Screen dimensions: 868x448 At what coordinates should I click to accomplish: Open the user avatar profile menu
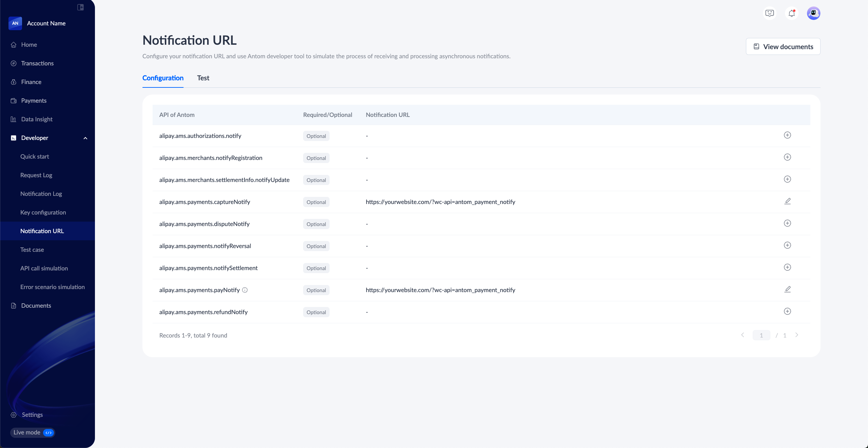click(813, 13)
